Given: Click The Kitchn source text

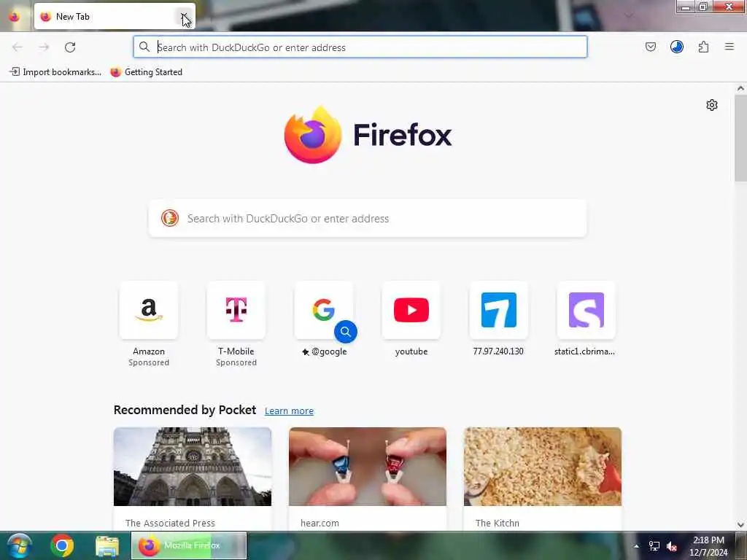Looking at the screenshot, I should tap(497, 523).
